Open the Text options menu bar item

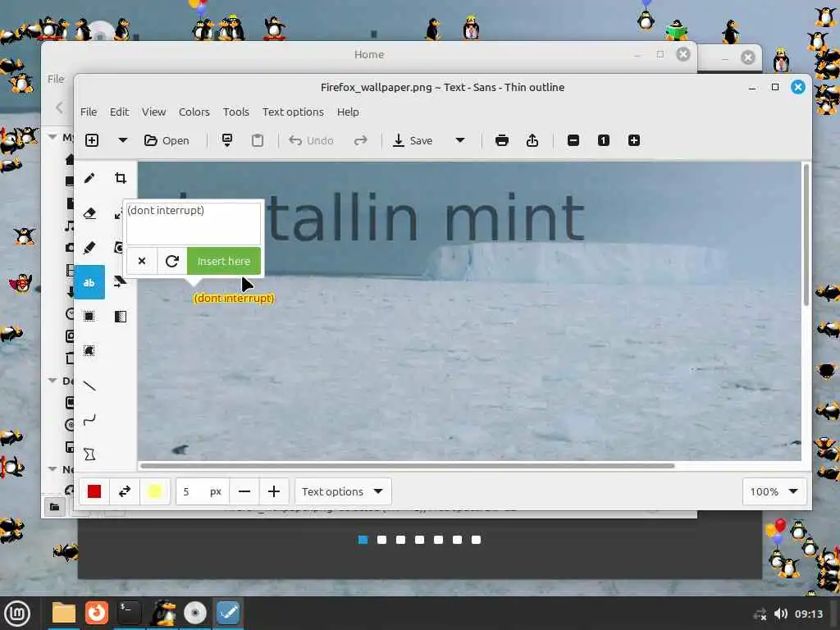[x=293, y=112]
